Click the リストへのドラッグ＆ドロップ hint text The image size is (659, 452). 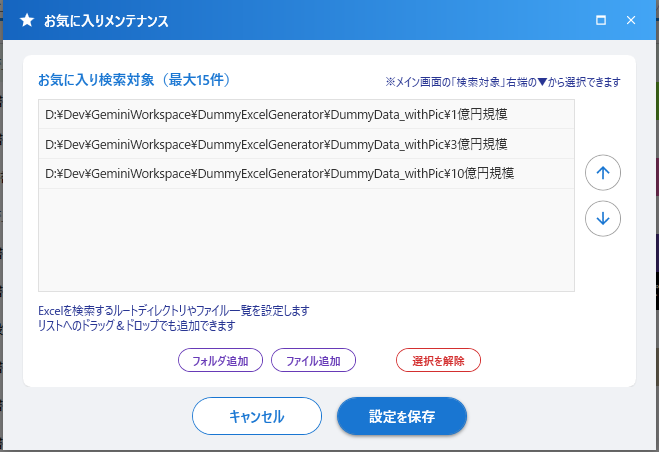136,325
